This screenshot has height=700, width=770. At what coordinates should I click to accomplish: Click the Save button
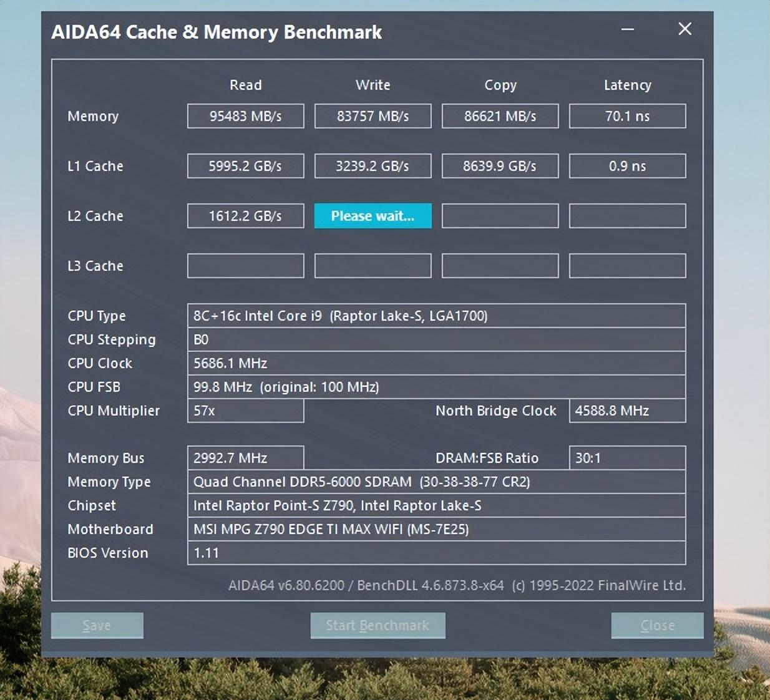[x=97, y=625]
